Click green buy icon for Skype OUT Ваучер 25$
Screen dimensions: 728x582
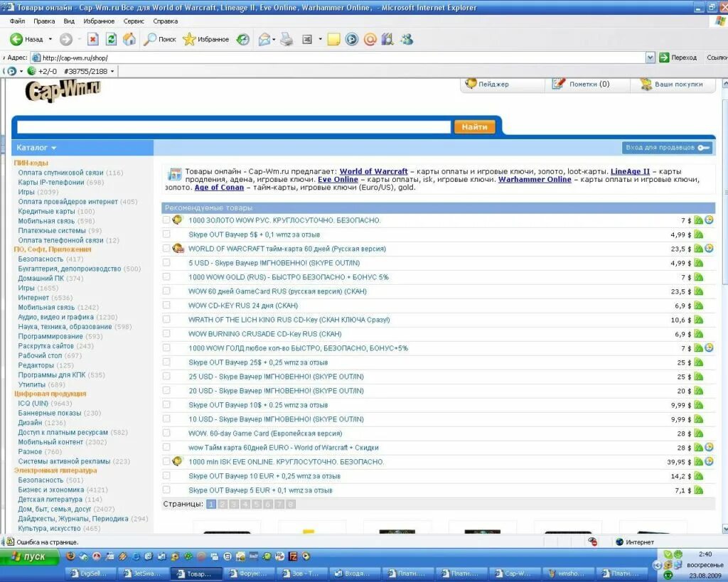pyautogui.click(x=698, y=362)
